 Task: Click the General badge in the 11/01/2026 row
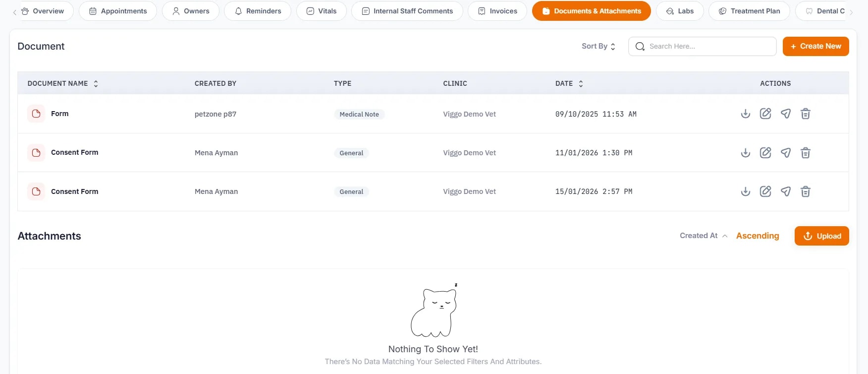[x=351, y=153]
